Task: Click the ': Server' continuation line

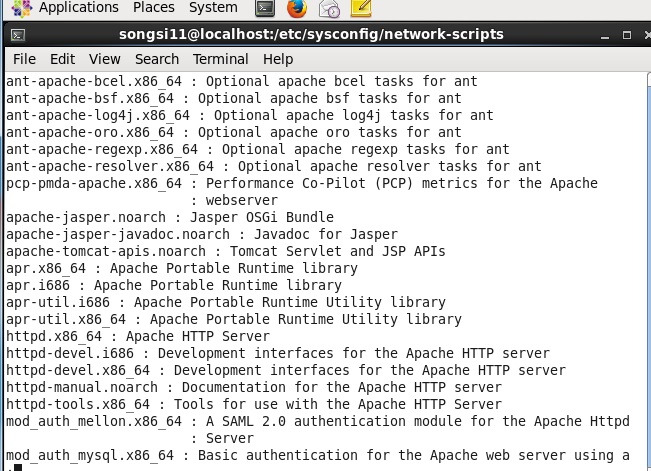Action: [x=222, y=439]
